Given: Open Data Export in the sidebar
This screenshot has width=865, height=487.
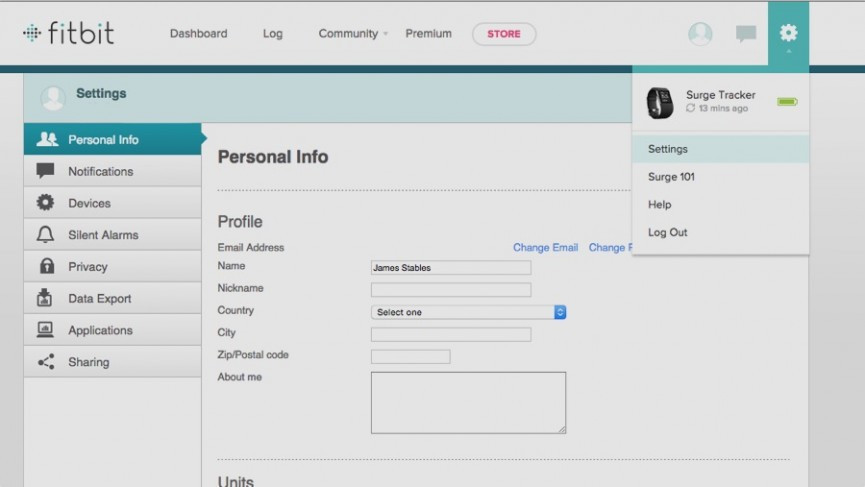Looking at the screenshot, I should [x=99, y=299].
